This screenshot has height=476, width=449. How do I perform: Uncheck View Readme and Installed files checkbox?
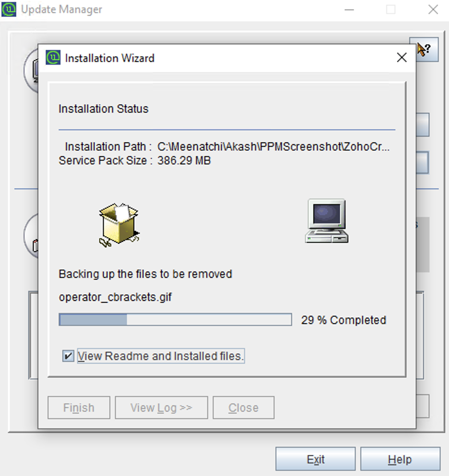pyautogui.click(x=68, y=356)
